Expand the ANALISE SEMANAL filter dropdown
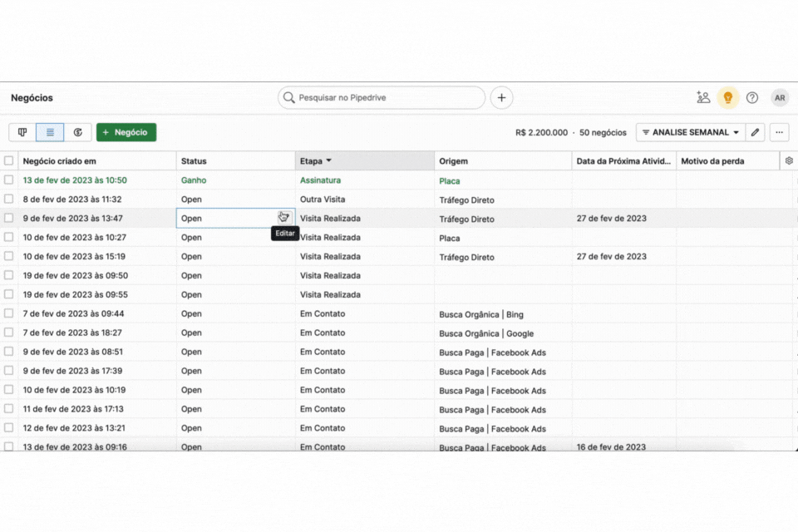The height and width of the screenshot is (532, 798). point(690,132)
